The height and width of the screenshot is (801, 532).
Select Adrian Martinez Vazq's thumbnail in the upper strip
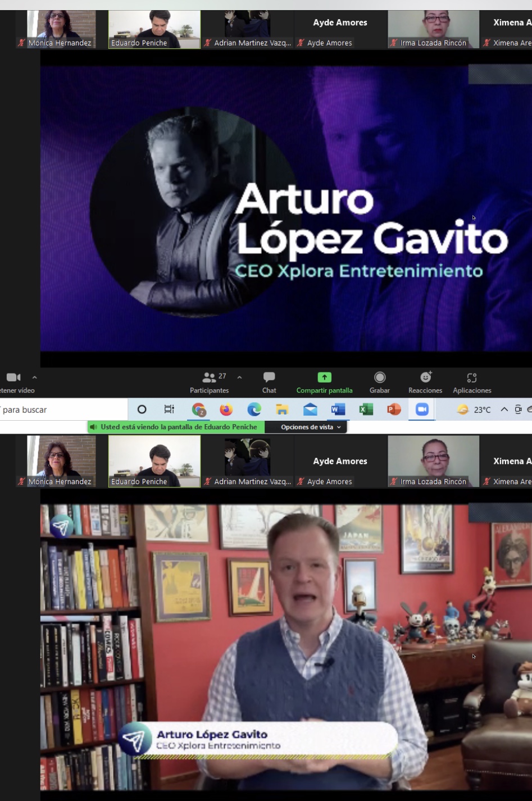click(x=247, y=29)
